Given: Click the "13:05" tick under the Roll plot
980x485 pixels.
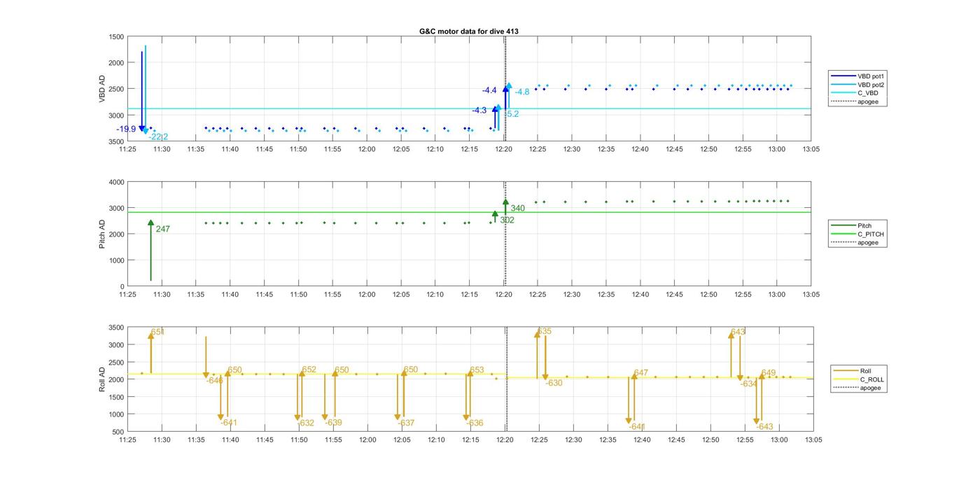Looking at the screenshot, I should coord(813,440).
